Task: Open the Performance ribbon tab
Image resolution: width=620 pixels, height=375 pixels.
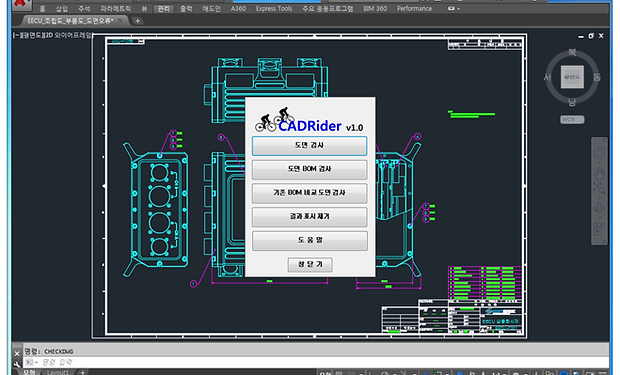Action: tap(414, 8)
